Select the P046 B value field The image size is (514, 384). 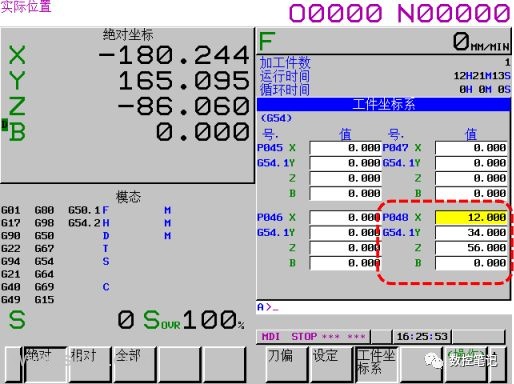click(345, 263)
